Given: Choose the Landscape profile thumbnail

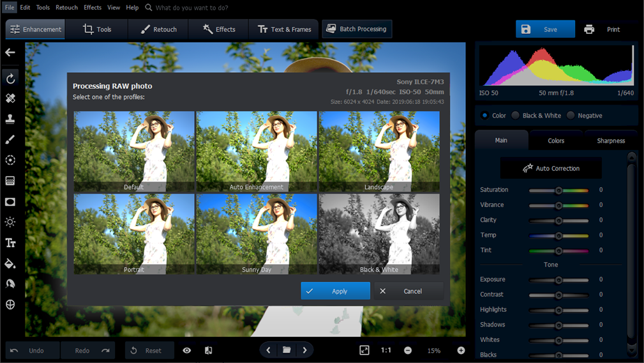Looking at the screenshot, I should pos(379,151).
